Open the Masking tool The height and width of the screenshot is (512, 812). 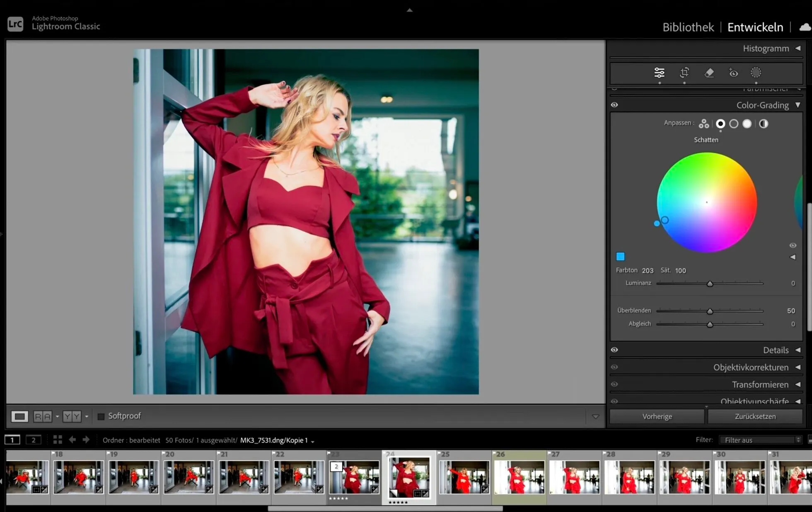(x=756, y=73)
